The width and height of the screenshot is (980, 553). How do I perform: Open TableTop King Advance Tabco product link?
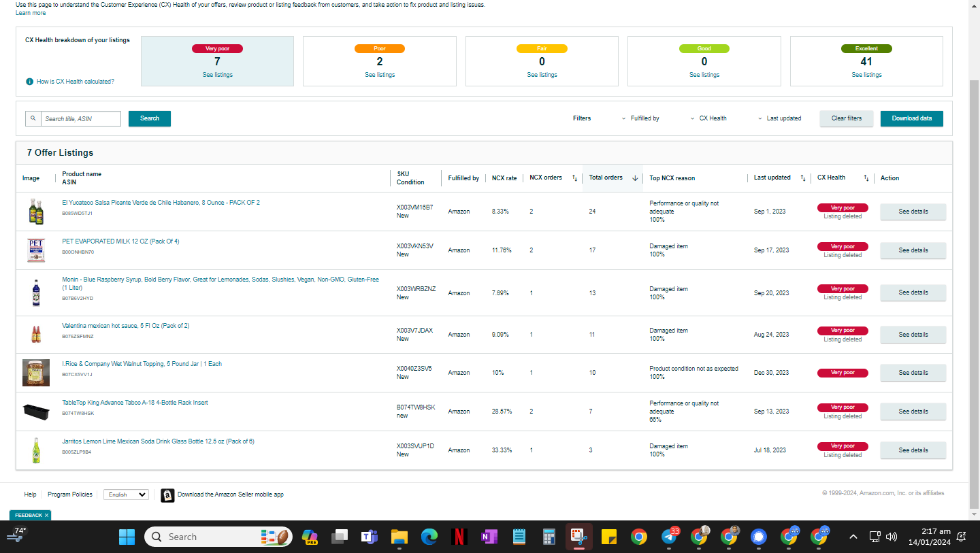point(135,403)
